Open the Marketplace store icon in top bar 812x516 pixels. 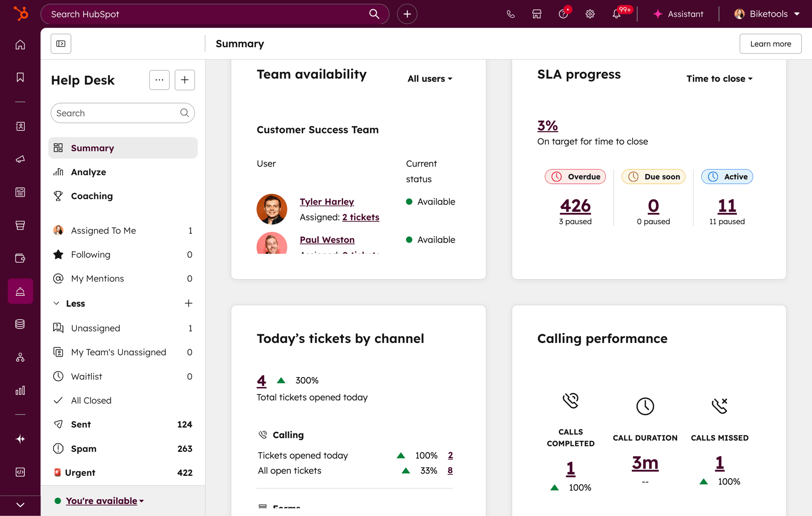tap(537, 13)
